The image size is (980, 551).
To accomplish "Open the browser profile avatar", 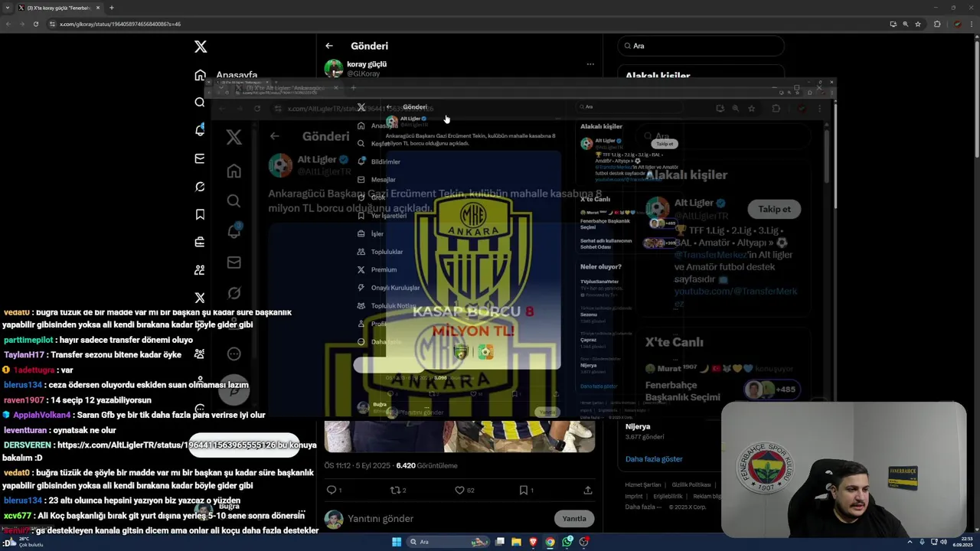I will point(957,24).
